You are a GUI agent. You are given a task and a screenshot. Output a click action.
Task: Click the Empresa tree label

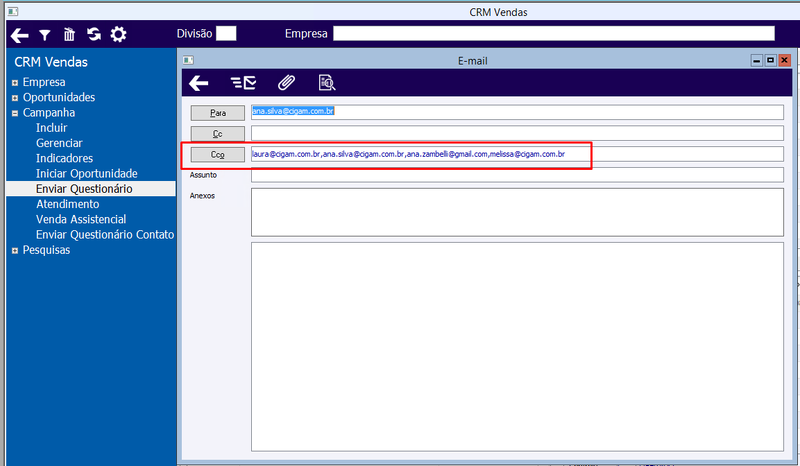tap(44, 82)
